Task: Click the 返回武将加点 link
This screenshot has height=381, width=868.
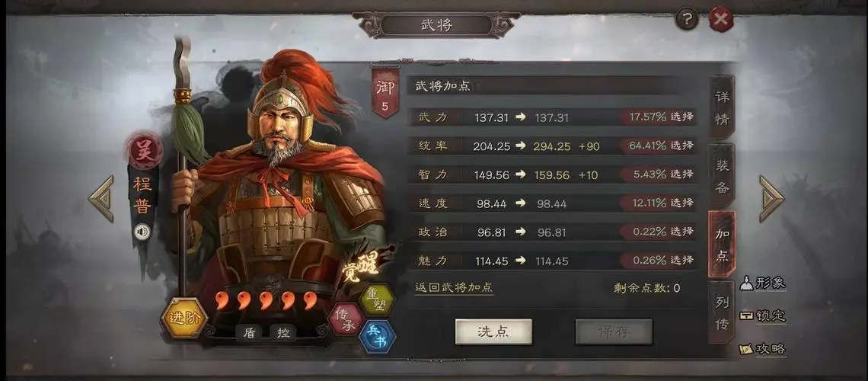Action: coord(454,287)
